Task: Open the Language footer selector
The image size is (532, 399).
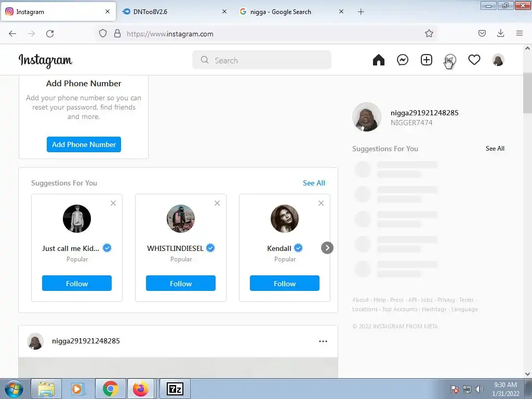Action: tap(464, 310)
